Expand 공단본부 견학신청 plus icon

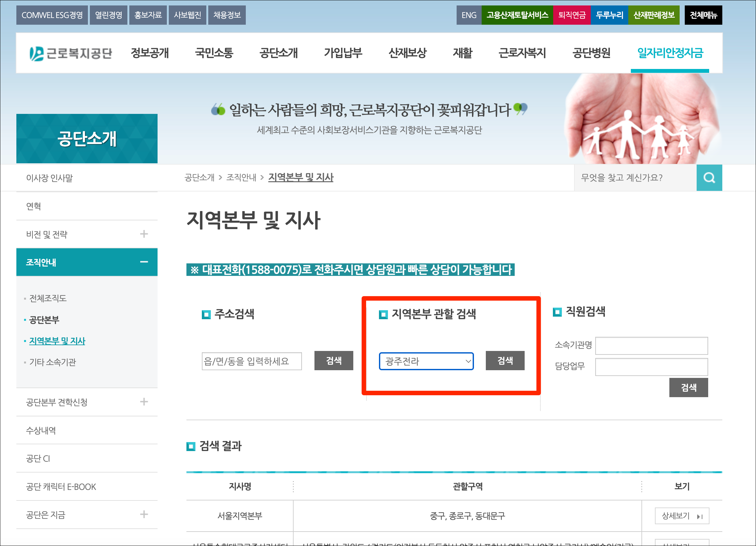[144, 402]
